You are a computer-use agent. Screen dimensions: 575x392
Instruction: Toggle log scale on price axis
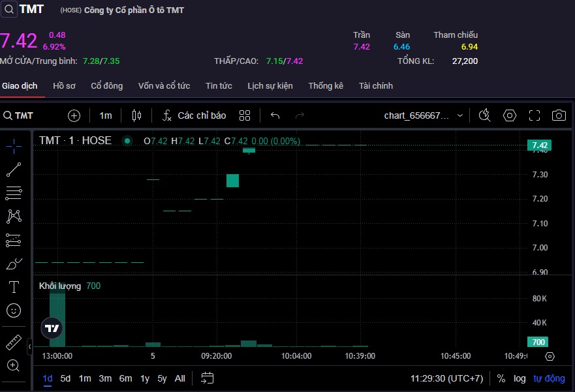[x=520, y=378]
